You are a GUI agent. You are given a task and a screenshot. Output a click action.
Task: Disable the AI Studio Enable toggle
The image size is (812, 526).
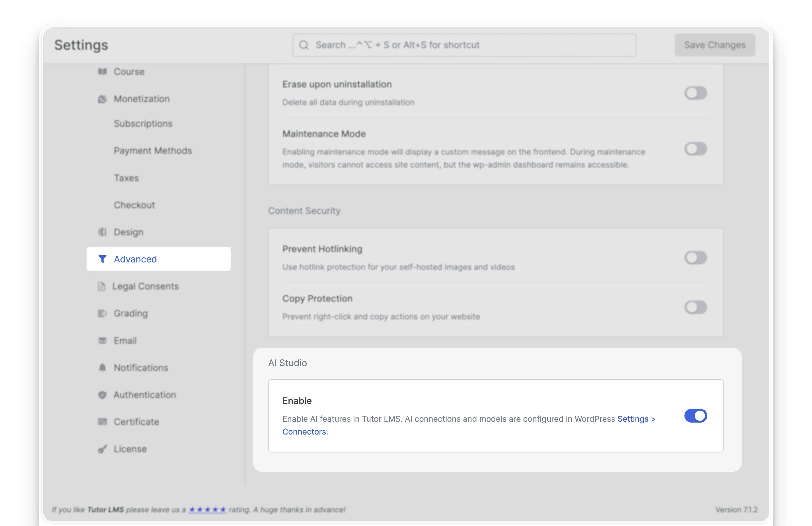(x=696, y=416)
